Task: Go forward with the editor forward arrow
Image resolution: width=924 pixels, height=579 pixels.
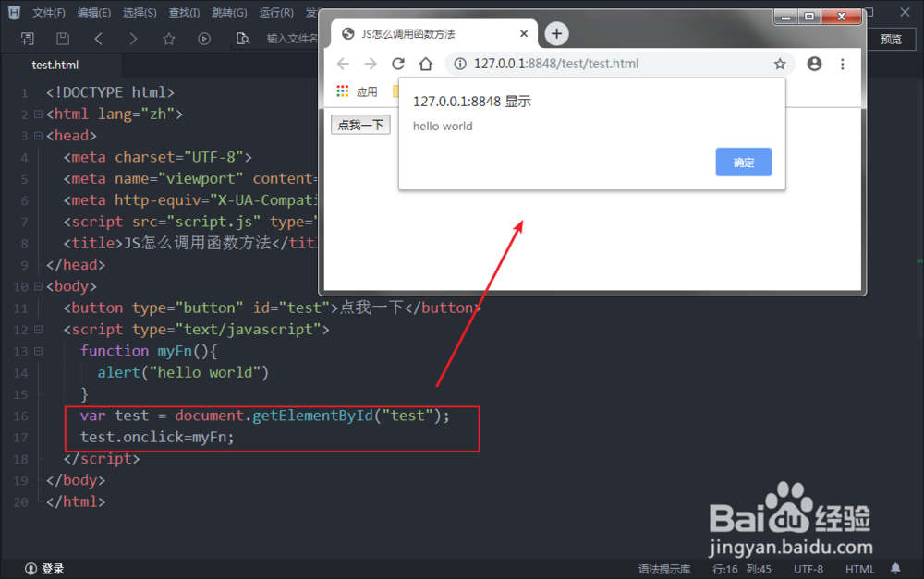Action: (x=133, y=39)
